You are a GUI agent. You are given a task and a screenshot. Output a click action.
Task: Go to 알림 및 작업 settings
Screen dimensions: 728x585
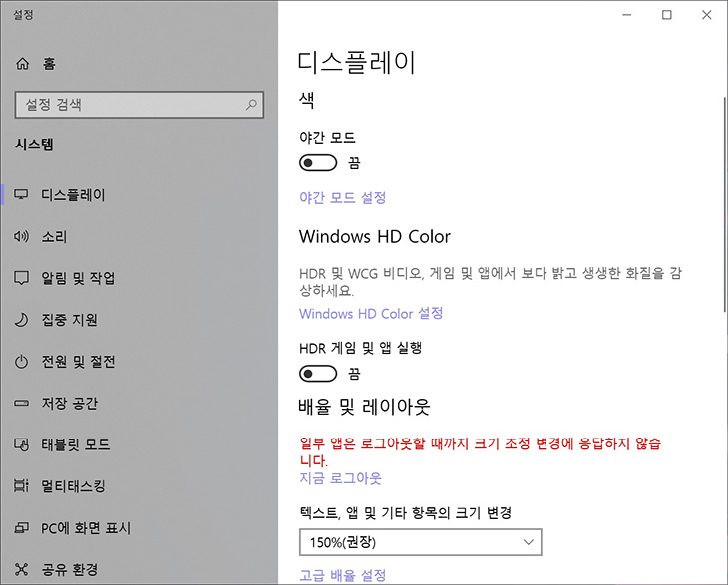[140, 278]
